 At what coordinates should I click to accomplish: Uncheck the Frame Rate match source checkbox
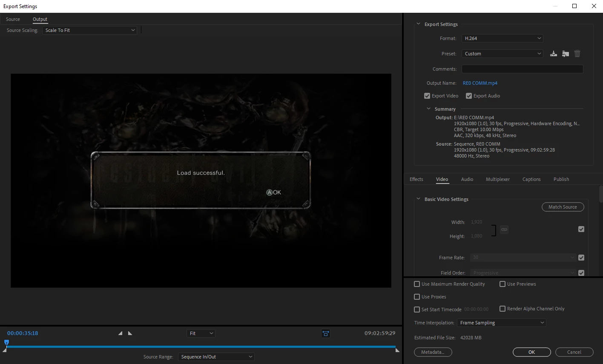pyautogui.click(x=581, y=258)
